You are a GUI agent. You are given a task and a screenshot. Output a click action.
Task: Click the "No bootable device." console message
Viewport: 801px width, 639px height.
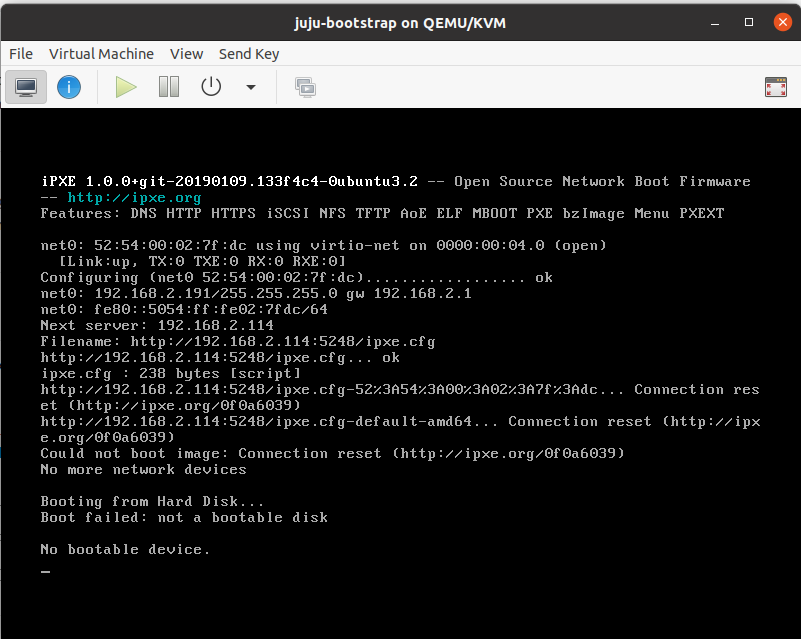pos(125,549)
